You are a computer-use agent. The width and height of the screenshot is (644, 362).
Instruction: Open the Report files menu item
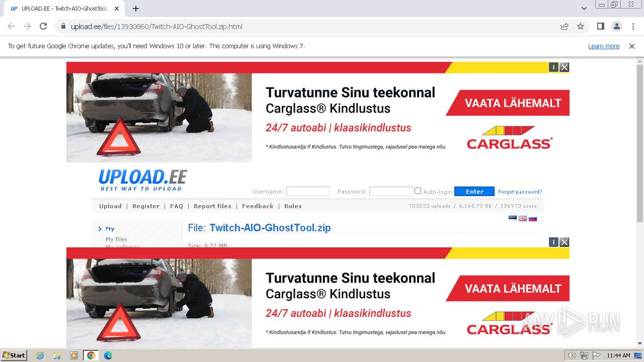coord(212,206)
